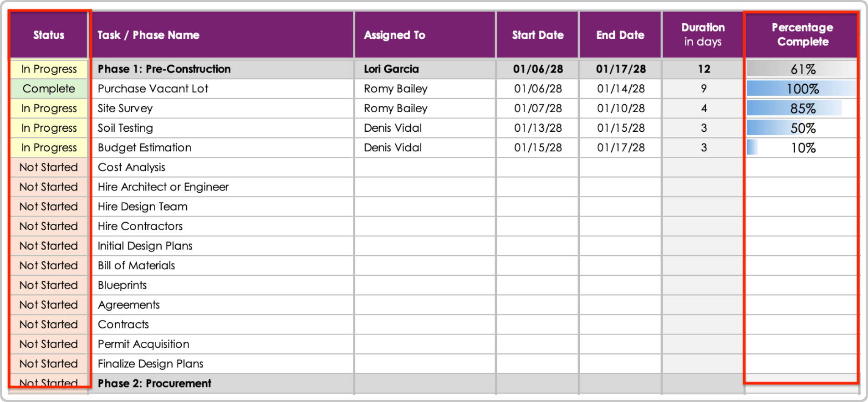Click the Percentage Complete column header
This screenshot has height=402, width=868.
click(x=802, y=35)
